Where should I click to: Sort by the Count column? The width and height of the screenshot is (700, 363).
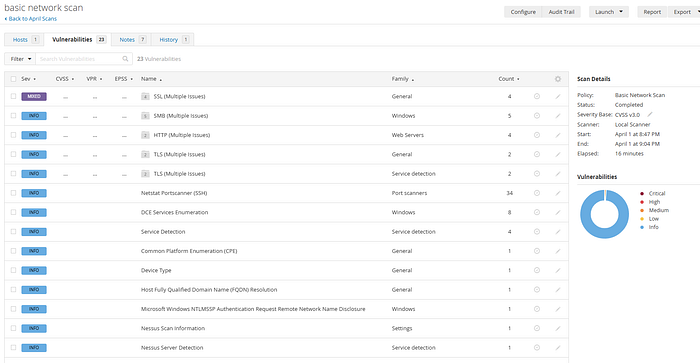[509, 79]
